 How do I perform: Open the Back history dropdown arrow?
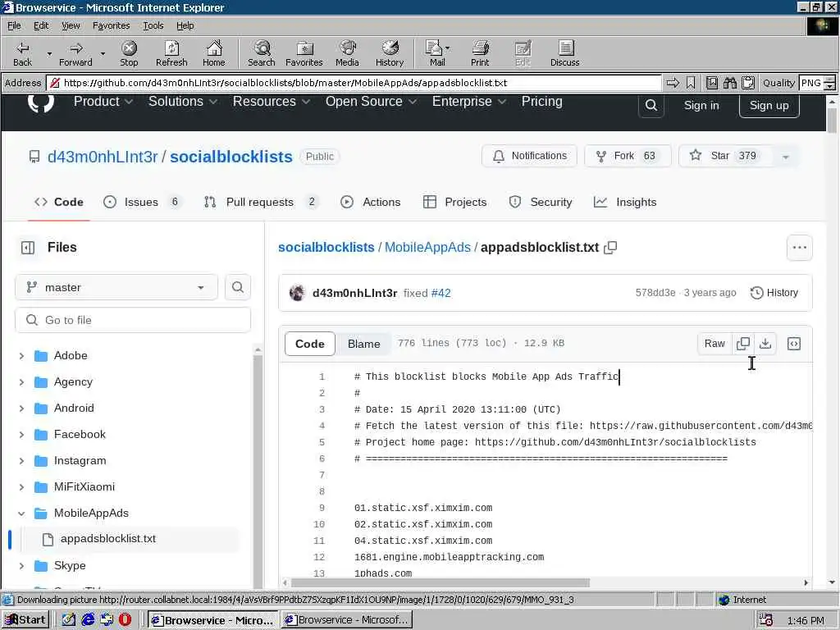click(x=49, y=53)
